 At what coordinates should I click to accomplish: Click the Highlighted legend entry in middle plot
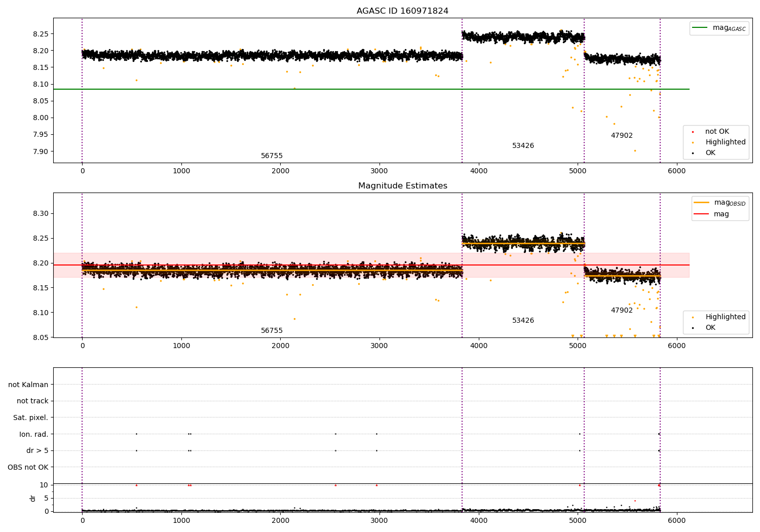pos(719,317)
